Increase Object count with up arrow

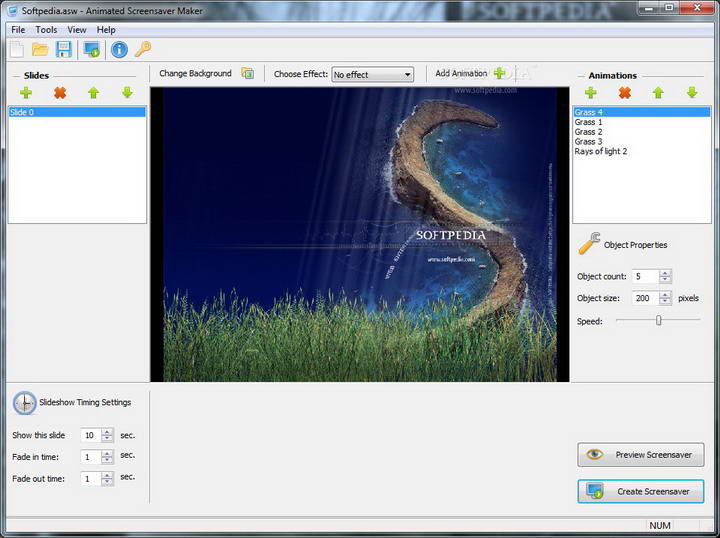click(x=665, y=273)
